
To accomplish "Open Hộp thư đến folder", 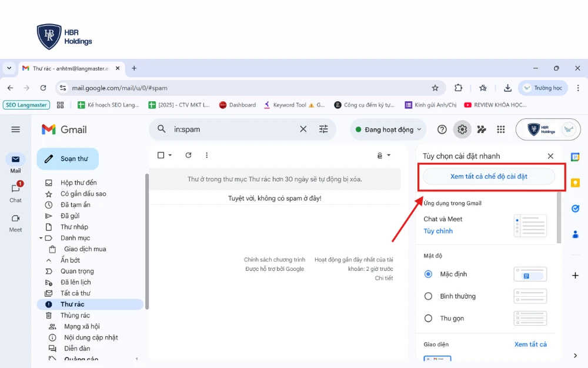I will coord(78,183).
